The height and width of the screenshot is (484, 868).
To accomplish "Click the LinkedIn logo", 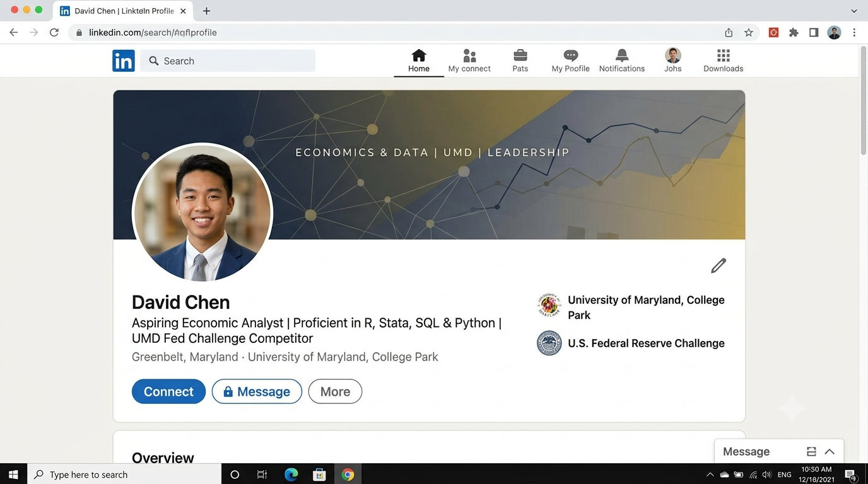I will [x=124, y=61].
